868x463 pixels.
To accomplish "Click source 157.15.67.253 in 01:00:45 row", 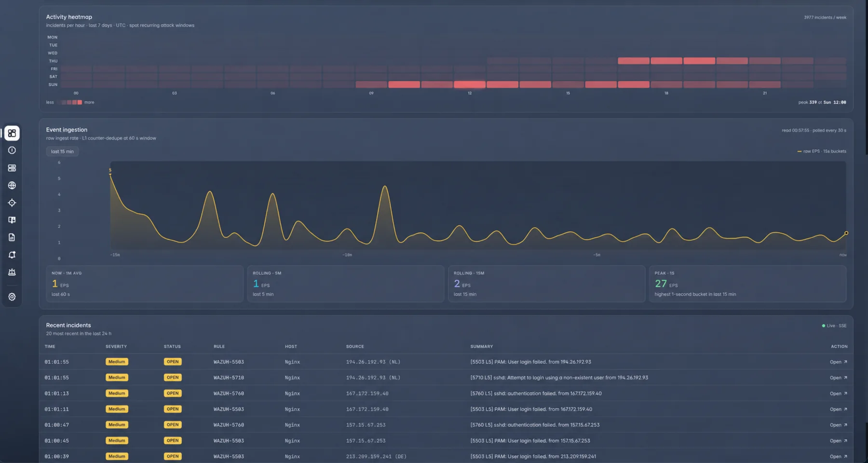I will click(x=366, y=441).
